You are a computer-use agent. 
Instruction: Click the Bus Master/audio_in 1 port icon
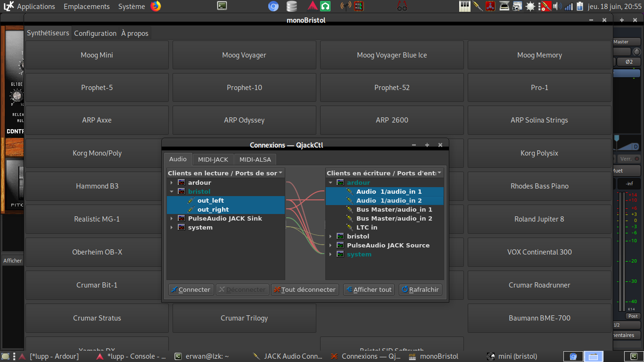[x=350, y=210]
